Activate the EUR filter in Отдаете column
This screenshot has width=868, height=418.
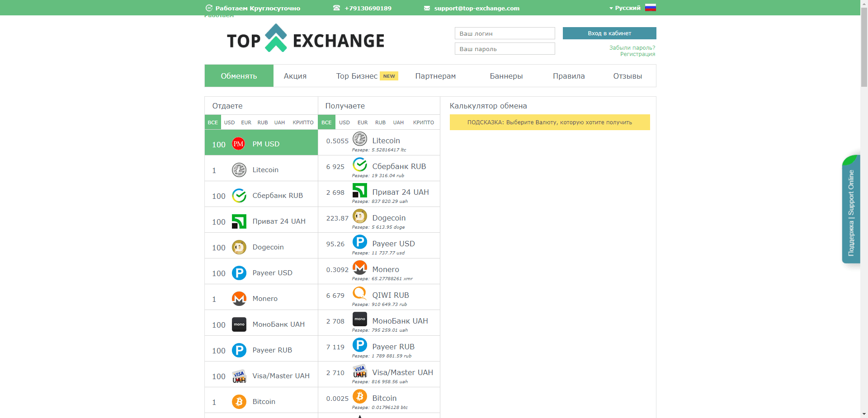pyautogui.click(x=246, y=122)
